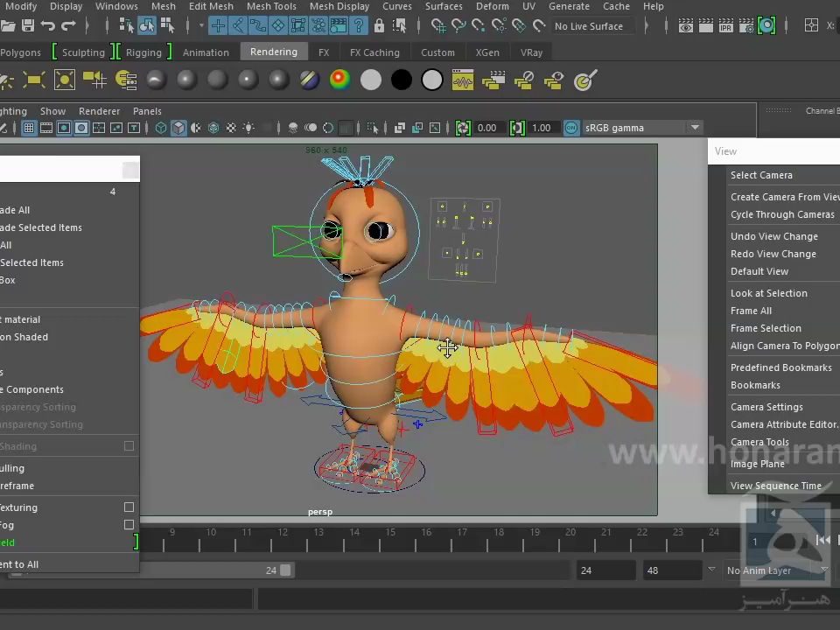
Task: Click the gamma value field showing 1.00
Action: click(542, 128)
